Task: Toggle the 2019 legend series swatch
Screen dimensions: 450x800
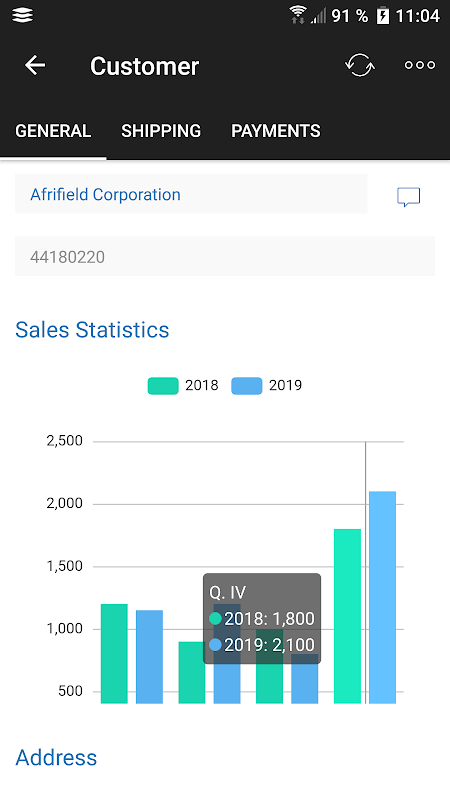Action: [246, 386]
